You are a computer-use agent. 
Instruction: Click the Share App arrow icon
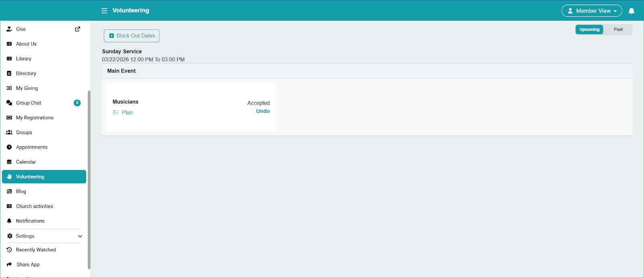click(9, 265)
